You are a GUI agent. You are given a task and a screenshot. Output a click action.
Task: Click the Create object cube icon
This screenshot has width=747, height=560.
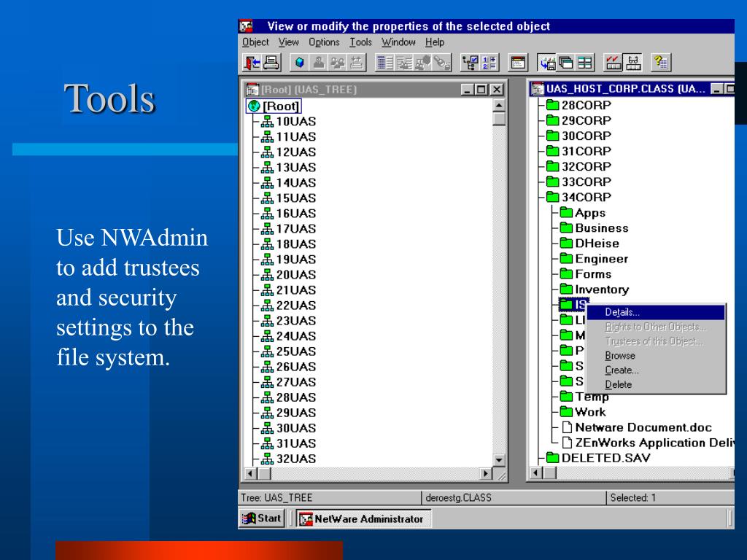tap(299, 63)
